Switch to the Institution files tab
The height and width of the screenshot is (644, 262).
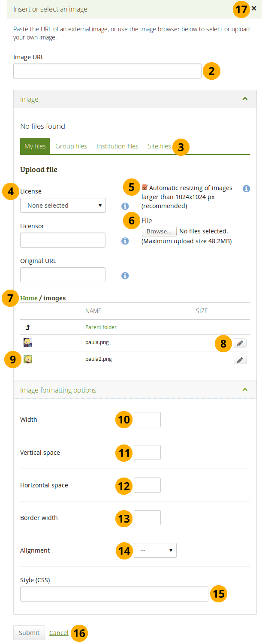point(117,146)
